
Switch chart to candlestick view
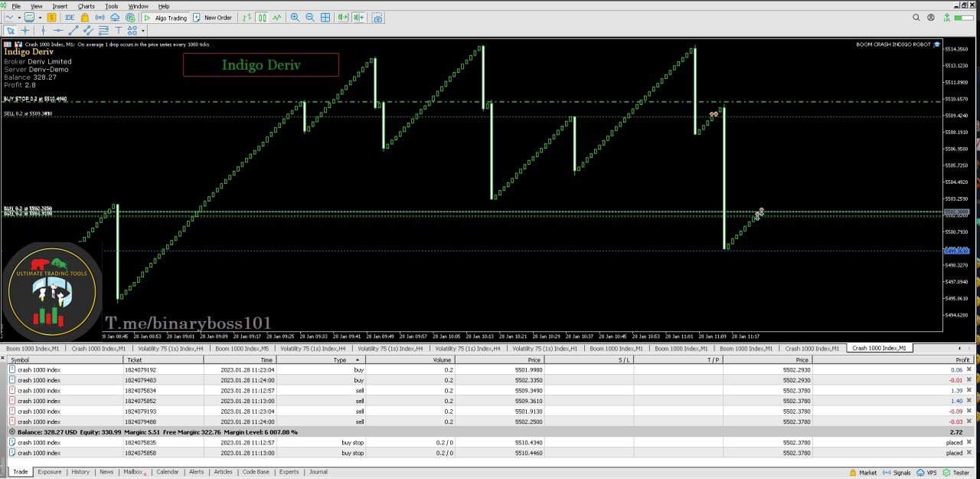262,18
